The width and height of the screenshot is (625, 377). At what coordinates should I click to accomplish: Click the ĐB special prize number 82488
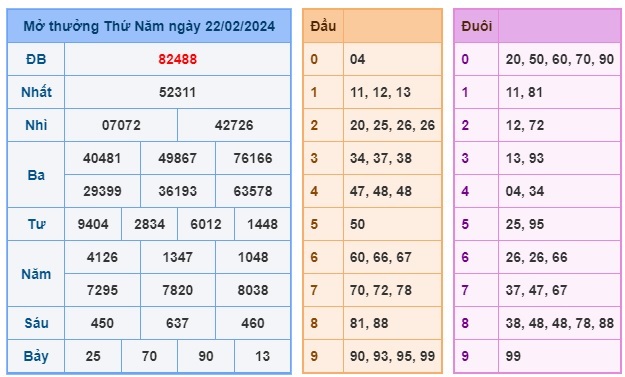point(177,59)
